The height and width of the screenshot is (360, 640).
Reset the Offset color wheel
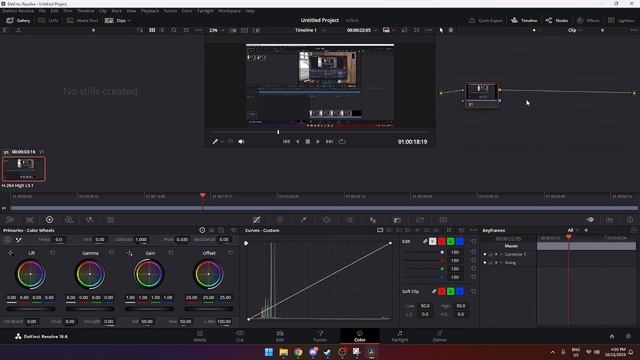pyautogui.click(x=231, y=253)
